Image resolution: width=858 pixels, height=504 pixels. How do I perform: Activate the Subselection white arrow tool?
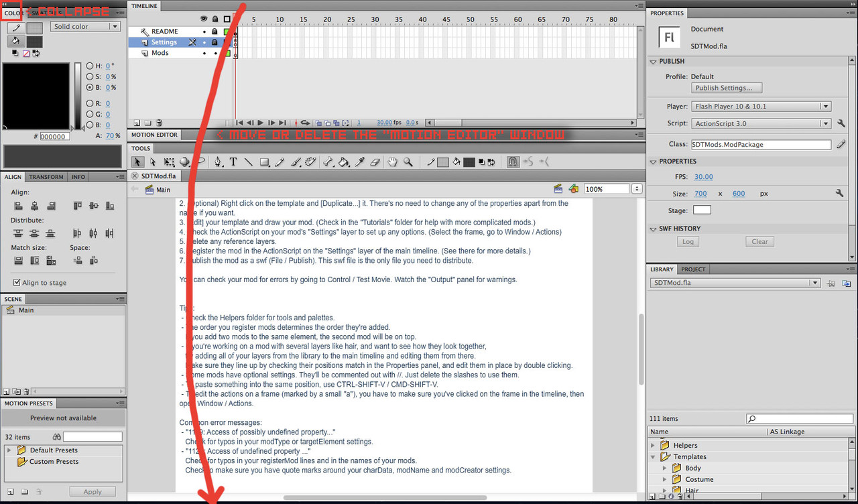tap(153, 162)
